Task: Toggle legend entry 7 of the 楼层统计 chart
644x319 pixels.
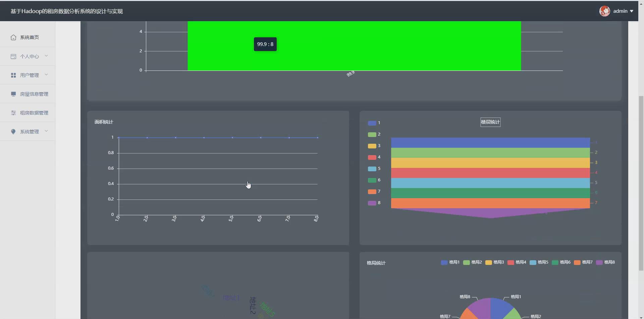Action: pos(374,191)
